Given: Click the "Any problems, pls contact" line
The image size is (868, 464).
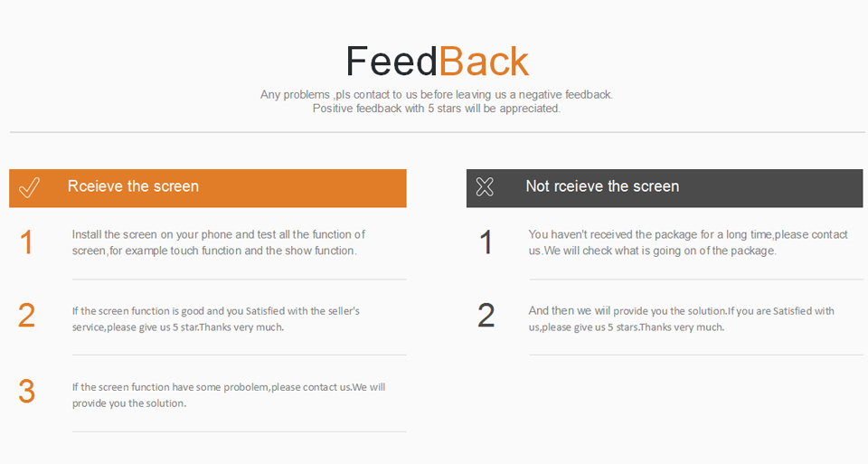Looking at the screenshot, I should pyautogui.click(x=436, y=94).
